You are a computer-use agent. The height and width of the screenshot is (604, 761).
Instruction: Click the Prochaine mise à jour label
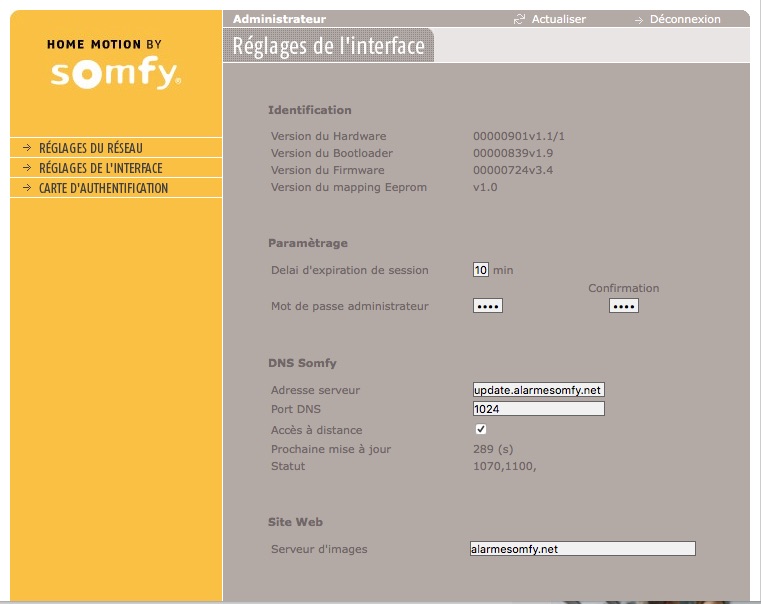[x=331, y=449]
